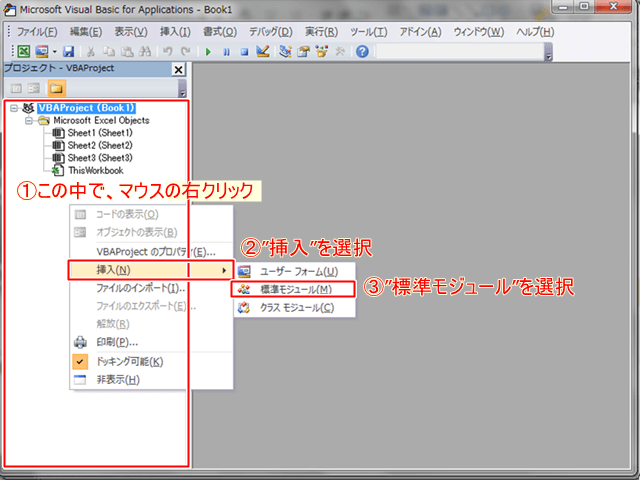Click the Cut scissors icon

[91, 51]
